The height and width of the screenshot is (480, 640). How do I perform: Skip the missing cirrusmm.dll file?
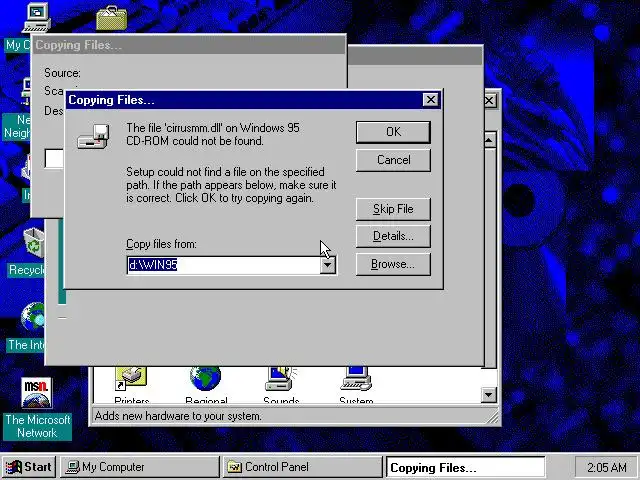click(x=393, y=209)
